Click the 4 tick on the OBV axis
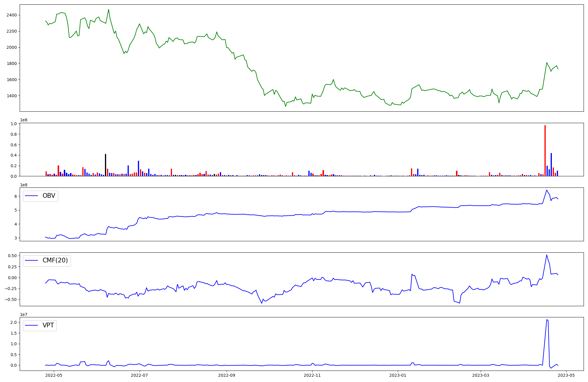 point(15,224)
